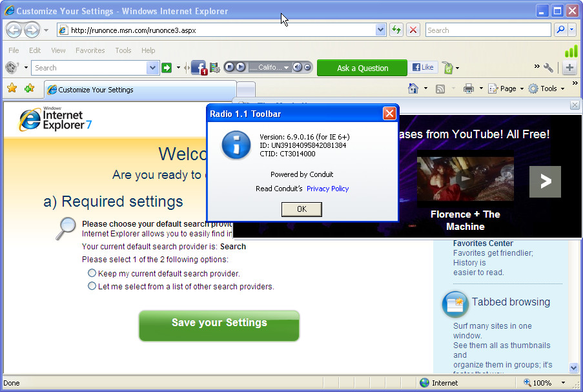Expand hidden Radio toolbar items chevron
The width and height of the screenshot is (583, 392).
(x=537, y=67)
